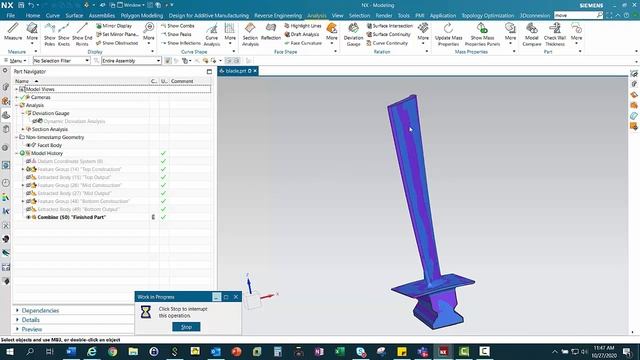
Task: Open More dropdown in Part group
Action: click(x=576, y=33)
